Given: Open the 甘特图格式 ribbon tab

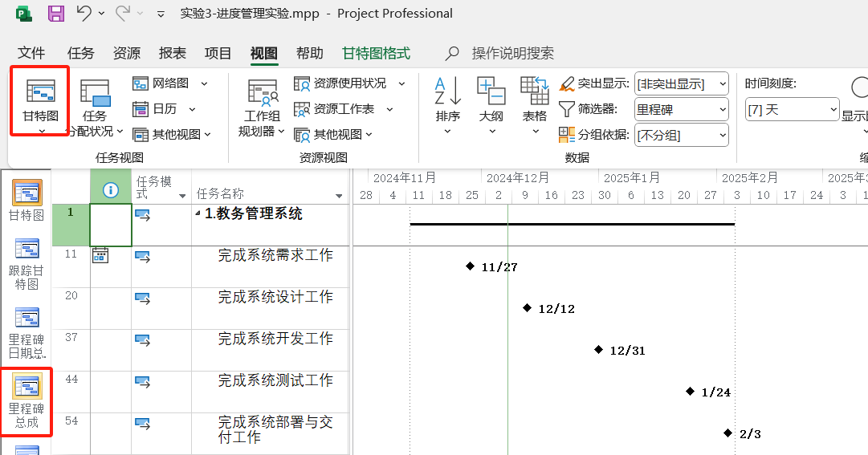Looking at the screenshot, I should (376, 53).
